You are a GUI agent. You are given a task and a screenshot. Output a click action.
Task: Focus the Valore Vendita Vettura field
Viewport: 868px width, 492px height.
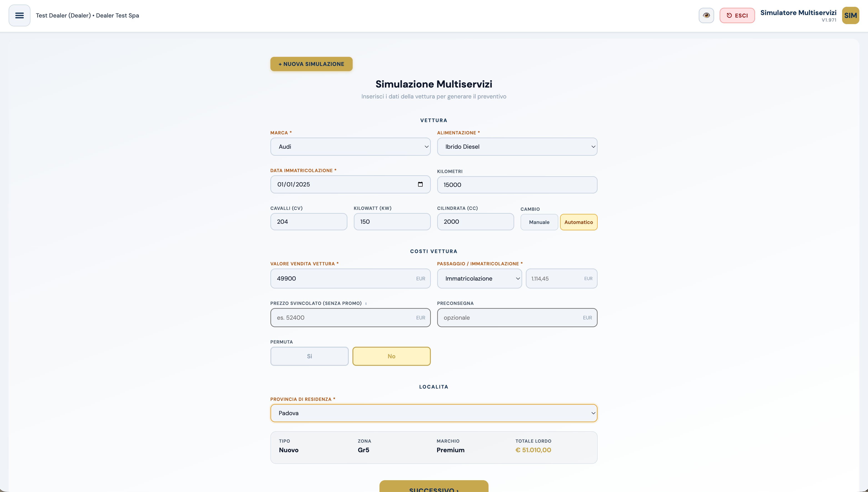[x=350, y=279]
